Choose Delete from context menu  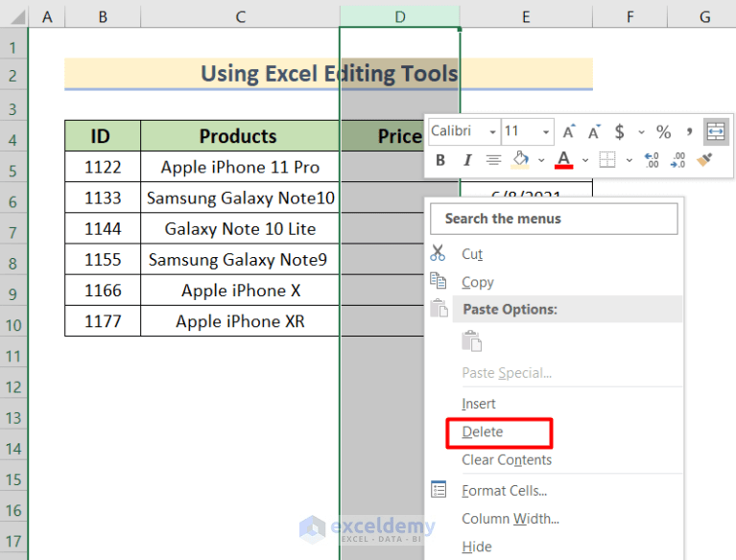tap(482, 432)
